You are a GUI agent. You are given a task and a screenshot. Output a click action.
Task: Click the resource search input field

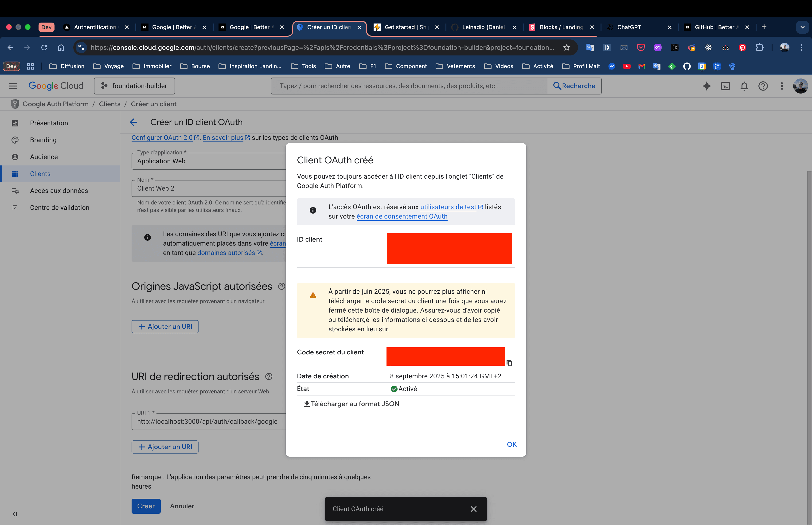(409, 86)
